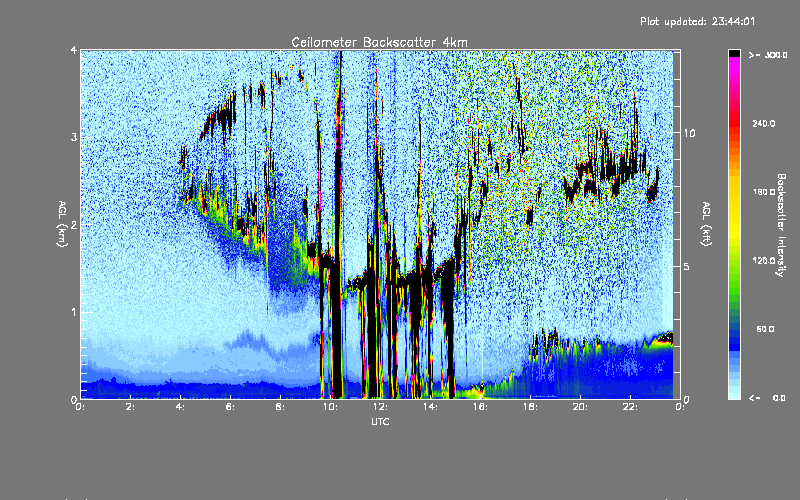Select the "Backscatter Intensity" colorbar label
This screenshot has width=800, height=500.
point(781,225)
